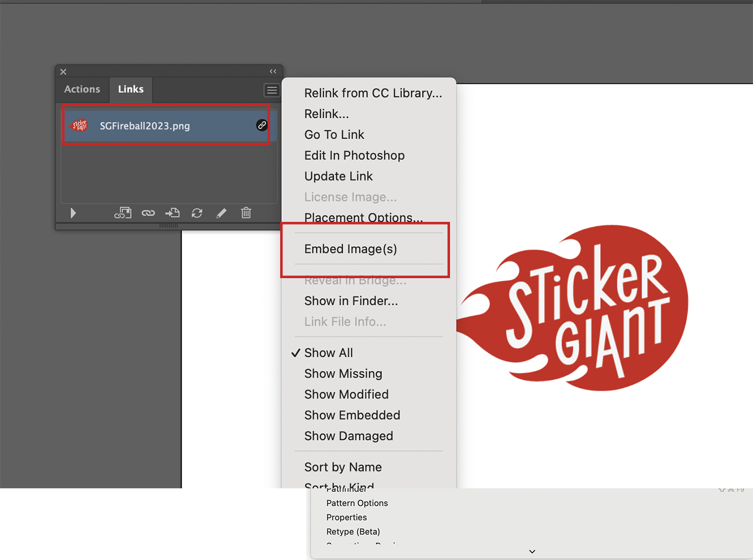Click the Edit Original pencil icon

(x=221, y=213)
